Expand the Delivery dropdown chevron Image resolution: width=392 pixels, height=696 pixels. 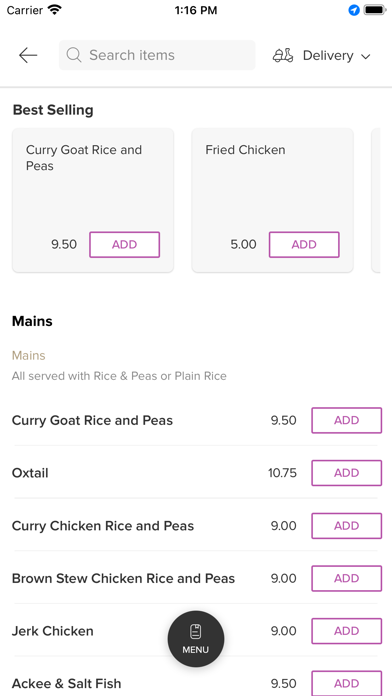365,56
